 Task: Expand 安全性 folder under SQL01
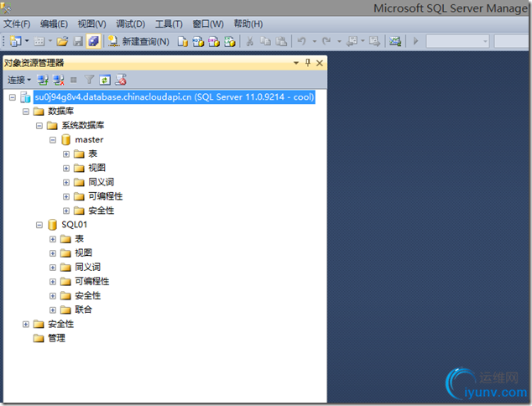point(53,296)
